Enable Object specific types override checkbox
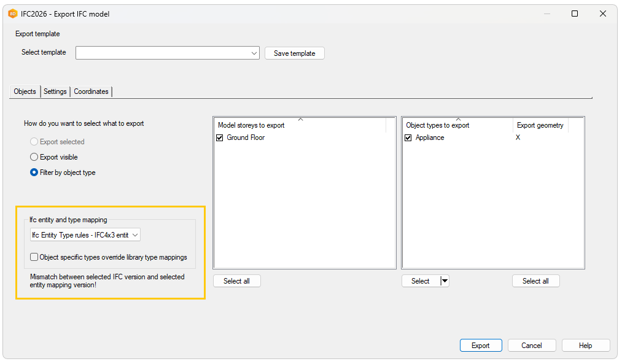622x364 pixels. (34, 257)
